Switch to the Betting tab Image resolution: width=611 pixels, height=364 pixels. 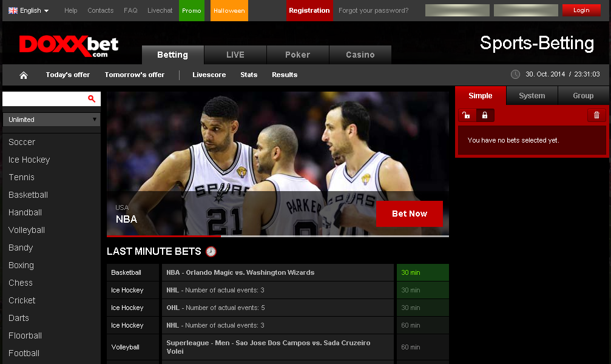pyautogui.click(x=173, y=55)
